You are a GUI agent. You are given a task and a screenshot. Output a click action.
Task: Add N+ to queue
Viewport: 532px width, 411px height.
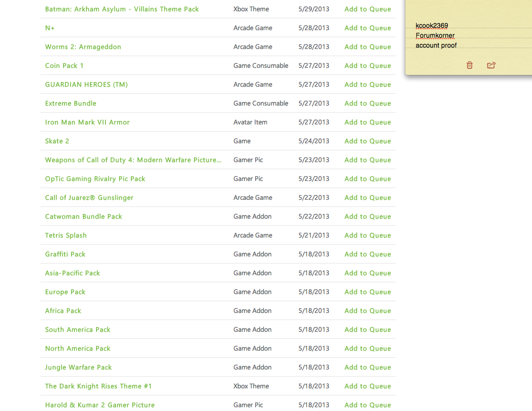(x=368, y=28)
